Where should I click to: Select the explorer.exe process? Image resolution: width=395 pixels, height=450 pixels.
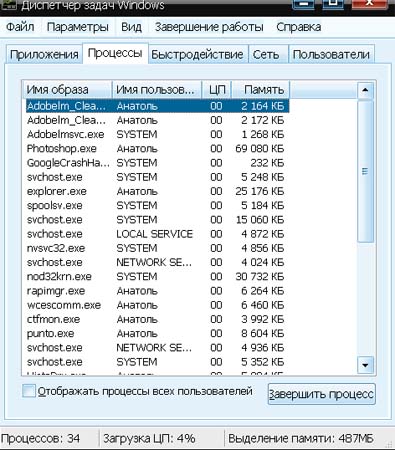point(157,191)
